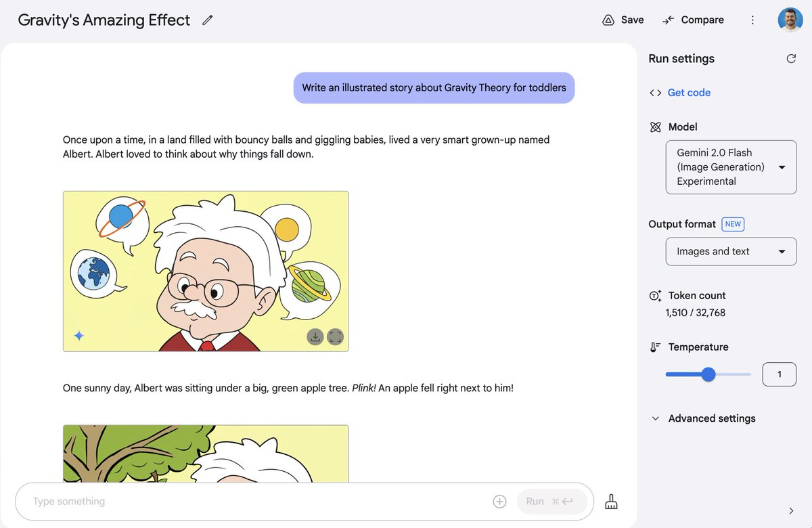The width and height of the screenshot is (812, 528).
Task: Adjust the Temperature slider handle
Action: click(x=708, y=374)
